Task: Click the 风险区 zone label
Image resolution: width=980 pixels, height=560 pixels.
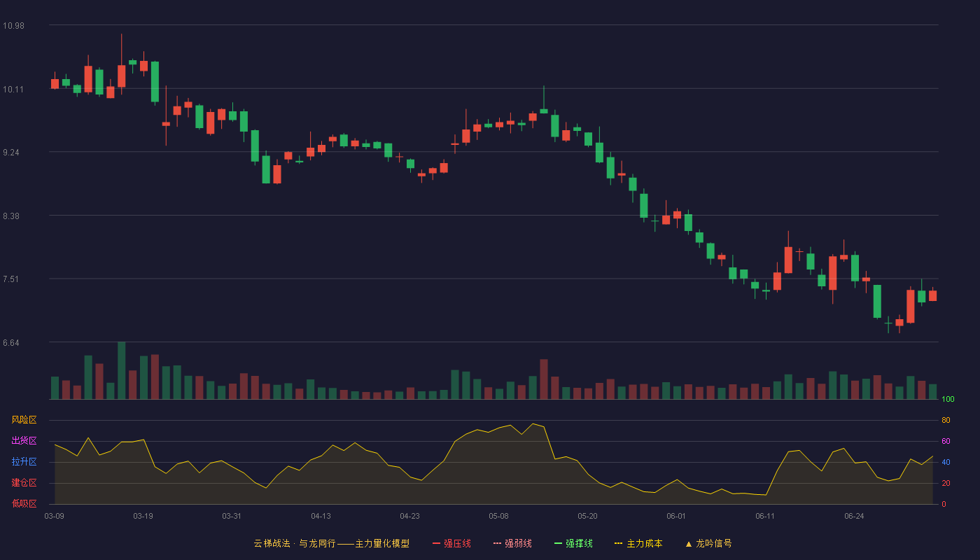Action: pos(24,420)
